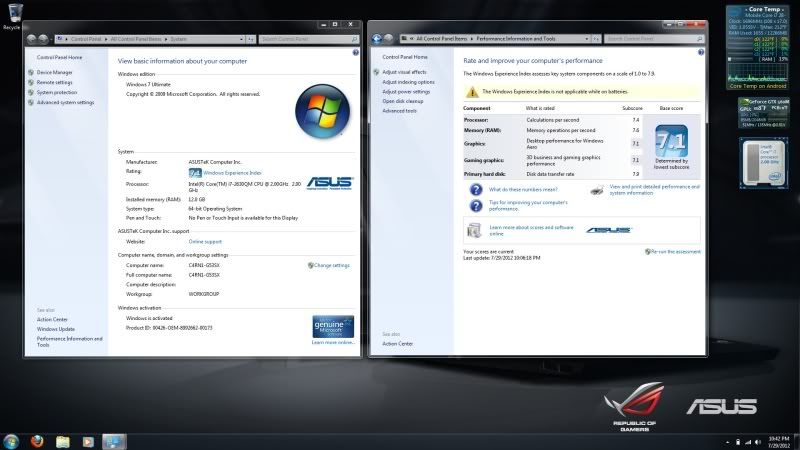
Task: Click 'All Control Panel Items' breadcrumb in Performance window
Action: pos(441,39)
